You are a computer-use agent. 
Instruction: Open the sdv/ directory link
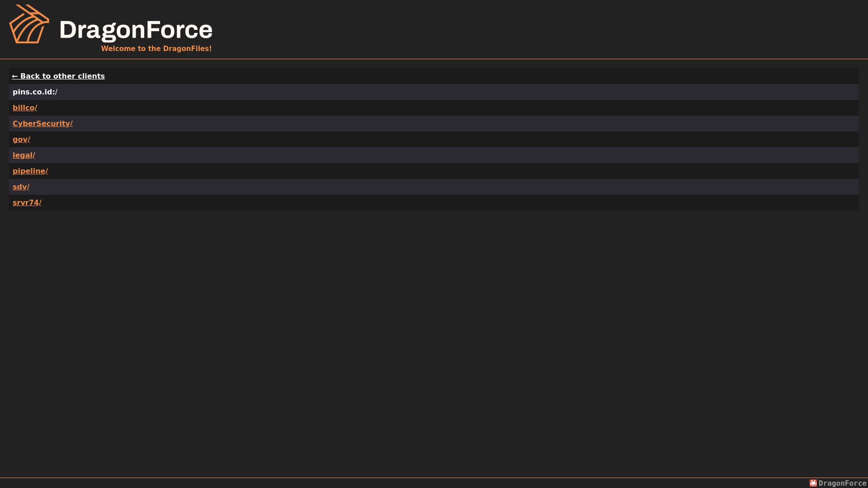pos(21,187)
